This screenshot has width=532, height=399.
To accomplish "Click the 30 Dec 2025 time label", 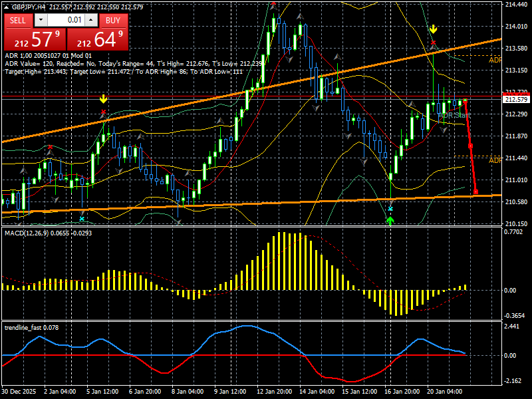I will pos(19,392).
